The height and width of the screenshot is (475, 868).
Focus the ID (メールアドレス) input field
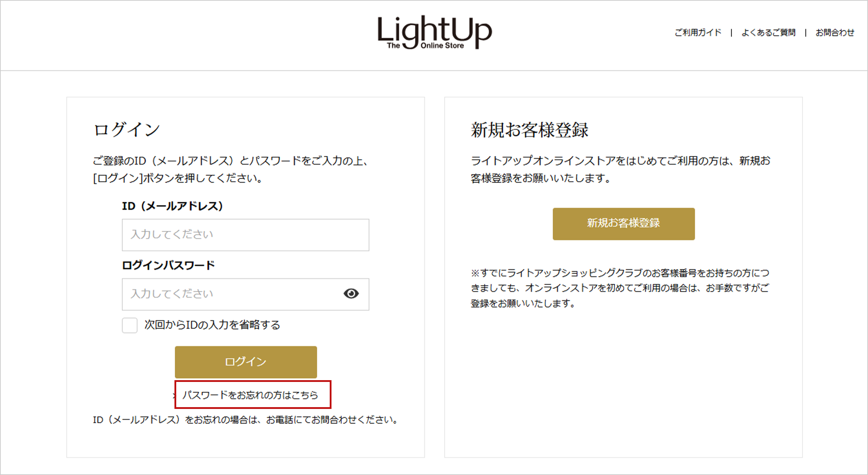(246, 235)
